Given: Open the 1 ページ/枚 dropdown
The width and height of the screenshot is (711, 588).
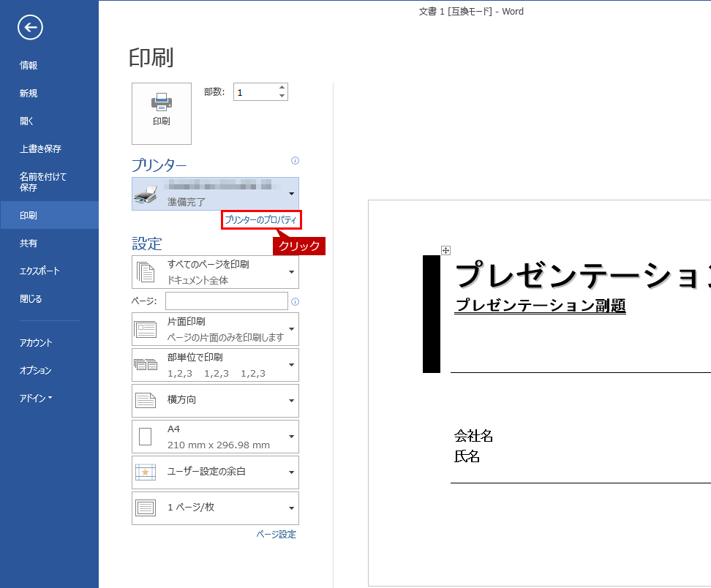Looking at the screenshot, I should click(x=215, y=508).
